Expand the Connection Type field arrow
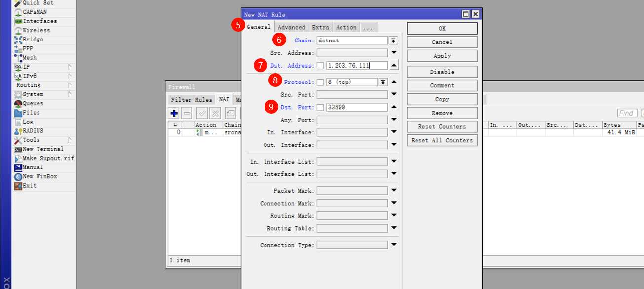 coord(394,245)
